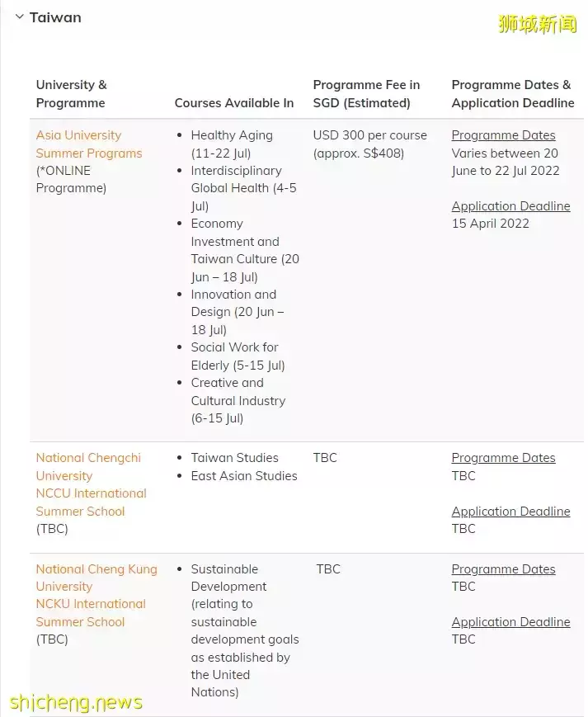This screenshot has height=717, width=588.
Task: Open the Asia University Summer Programs link
Action: click(x=88, y=144)
